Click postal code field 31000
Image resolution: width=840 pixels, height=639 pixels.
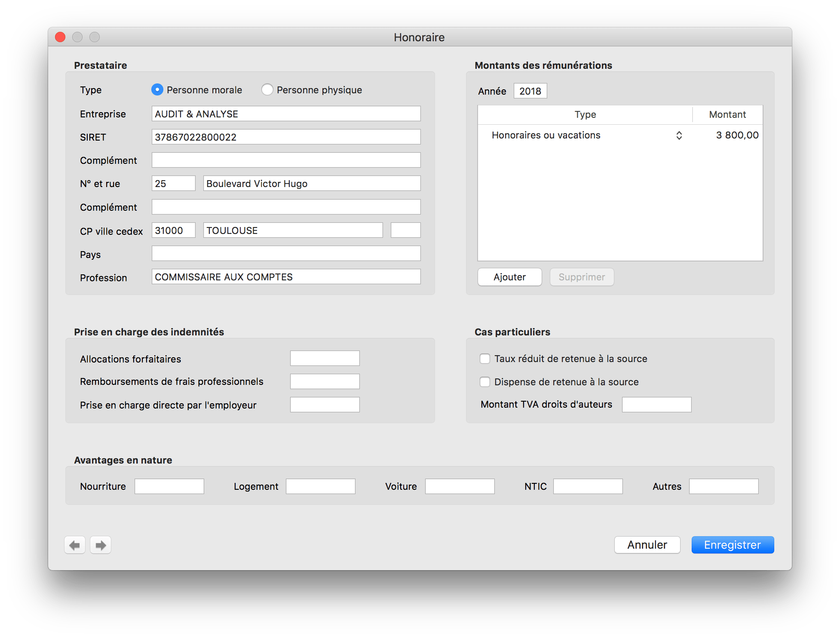click(x=174, y=230)
